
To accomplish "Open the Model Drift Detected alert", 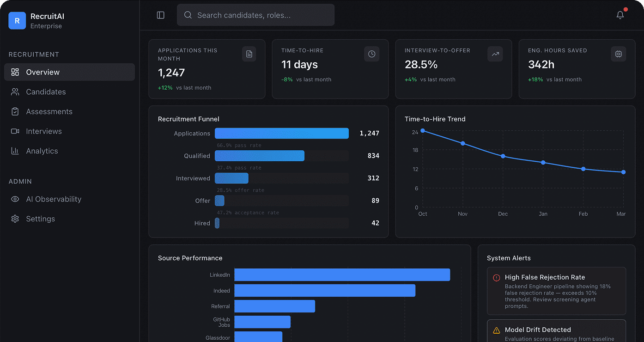I will point(557,331).
